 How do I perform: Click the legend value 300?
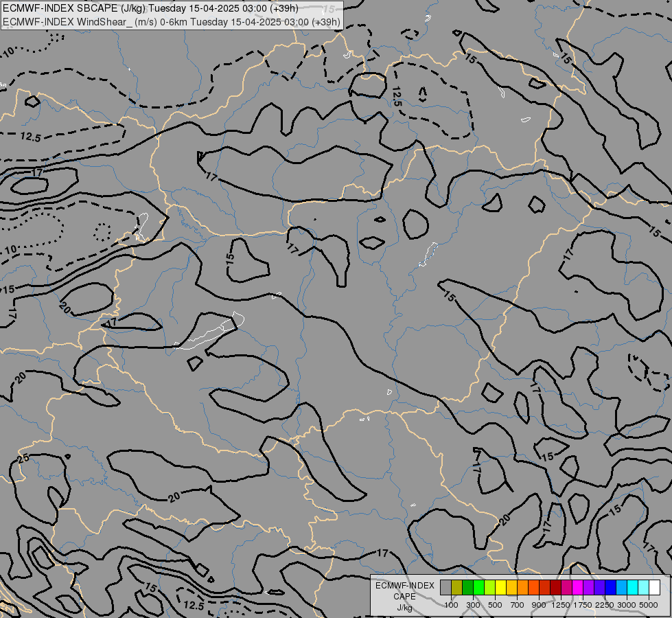point(473,605)
